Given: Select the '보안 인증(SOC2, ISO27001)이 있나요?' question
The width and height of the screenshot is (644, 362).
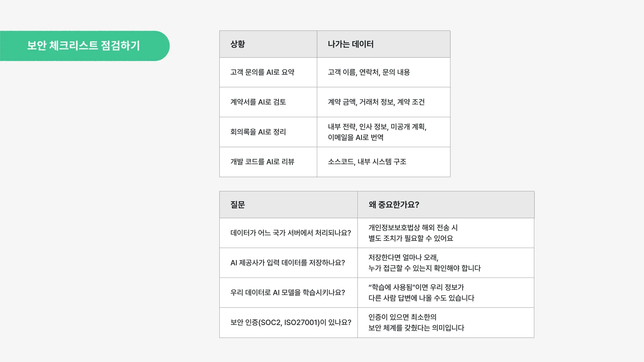Looking at the screenshot, I should click(x=290, y=322).
